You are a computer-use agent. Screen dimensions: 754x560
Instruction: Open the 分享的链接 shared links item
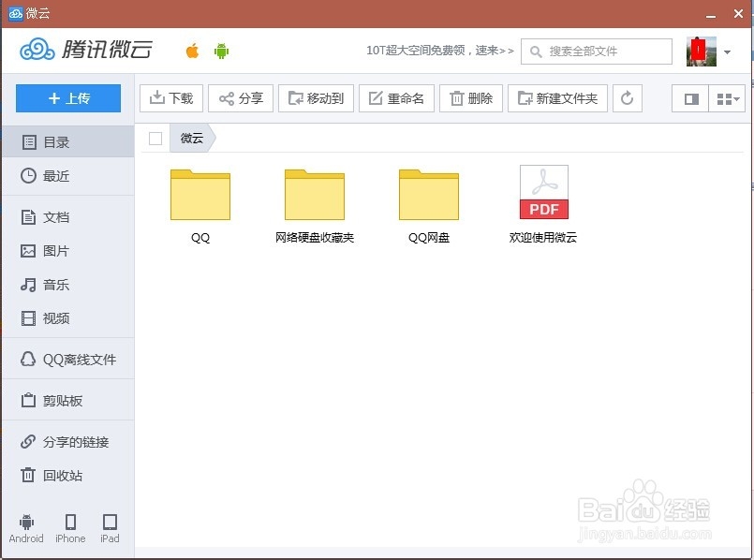pyautogui.click(x=67, y=442)
